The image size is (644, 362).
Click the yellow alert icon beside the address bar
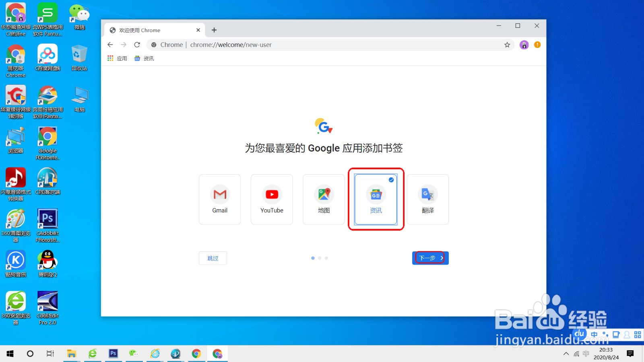[x=537, y=45]
